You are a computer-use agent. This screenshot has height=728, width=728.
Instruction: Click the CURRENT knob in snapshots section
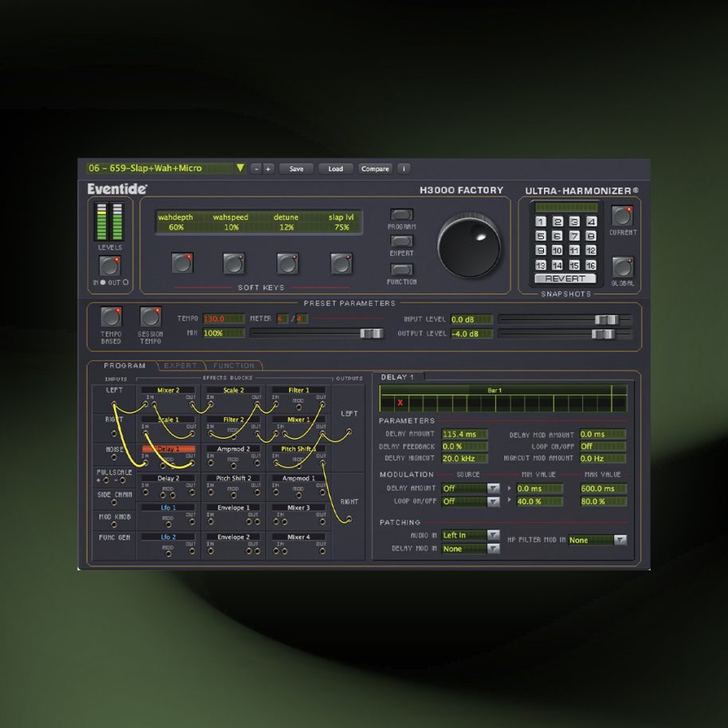(x=622, y=217)
